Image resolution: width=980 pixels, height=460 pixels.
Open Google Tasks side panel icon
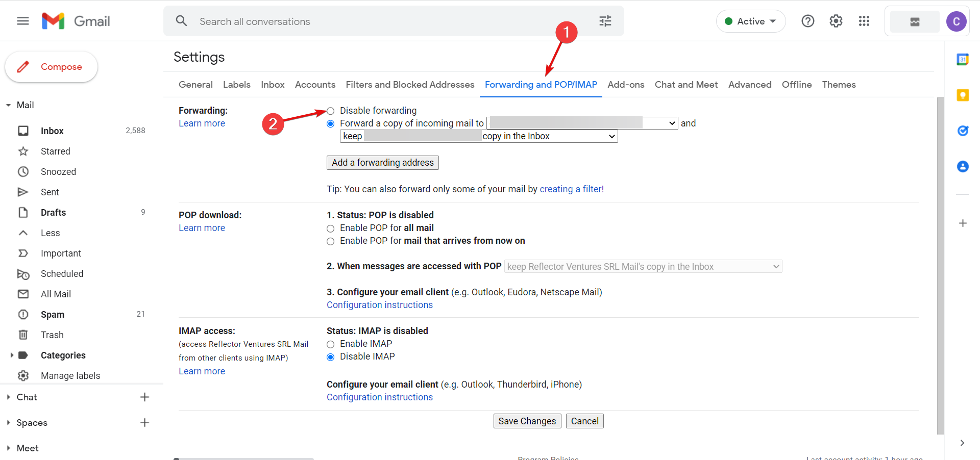(x=963, y=131)
